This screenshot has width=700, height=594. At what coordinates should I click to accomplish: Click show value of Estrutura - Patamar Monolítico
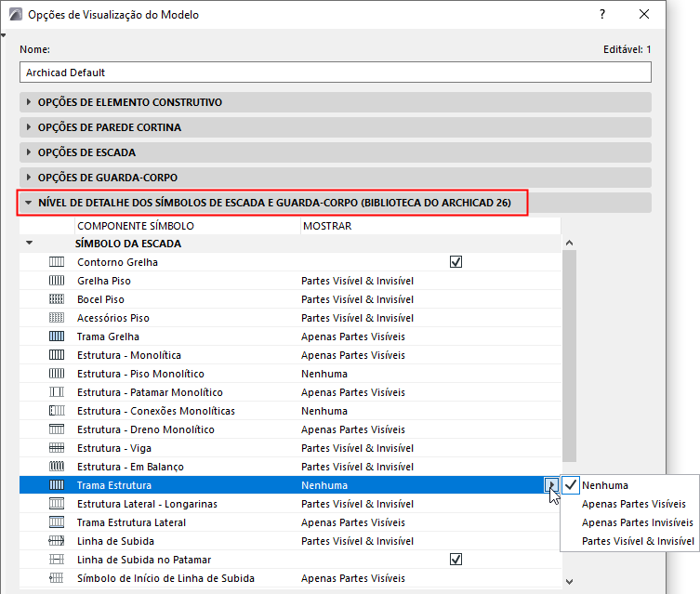353,392
